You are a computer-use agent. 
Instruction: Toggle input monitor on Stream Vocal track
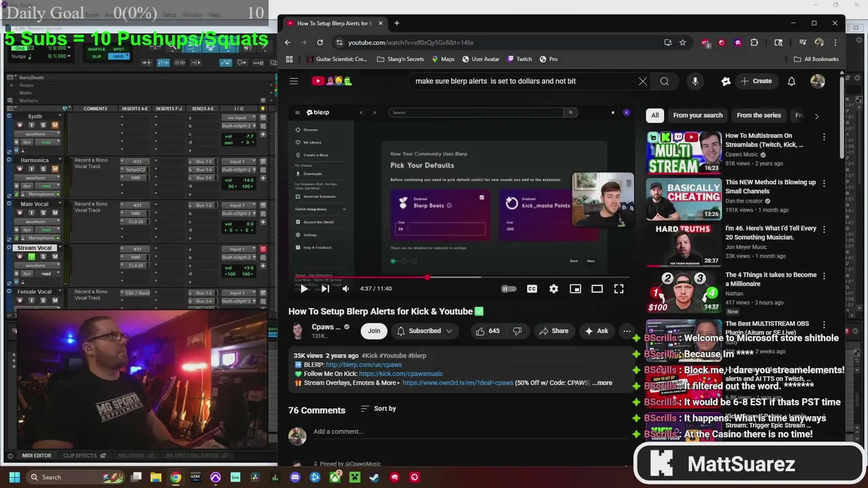[x=31, y=257]
